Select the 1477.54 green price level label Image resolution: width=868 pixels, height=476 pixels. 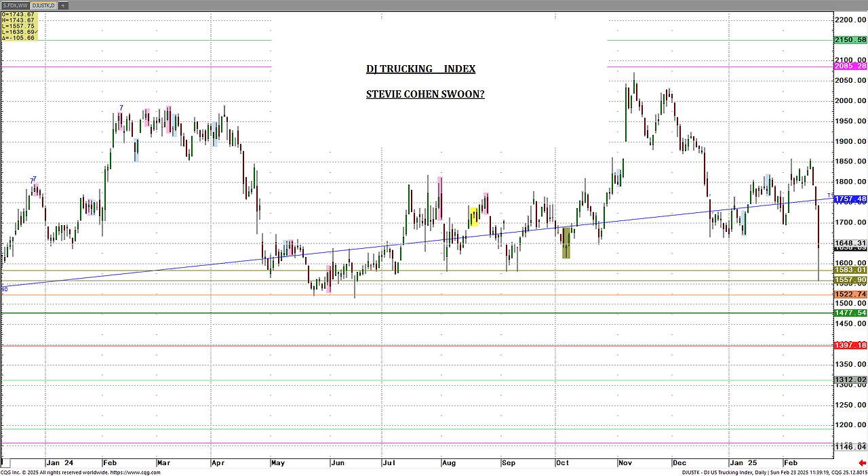pos(850,313)
